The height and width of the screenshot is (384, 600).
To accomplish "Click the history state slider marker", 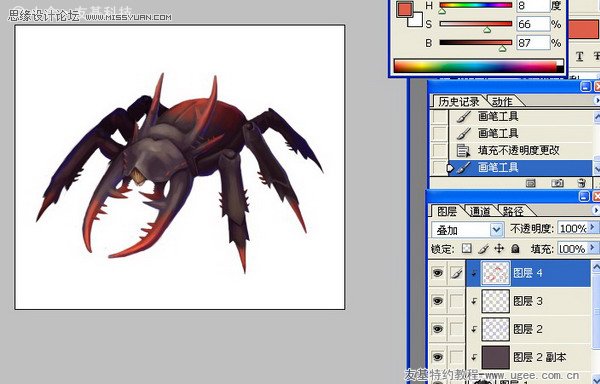I will [450, 168].
